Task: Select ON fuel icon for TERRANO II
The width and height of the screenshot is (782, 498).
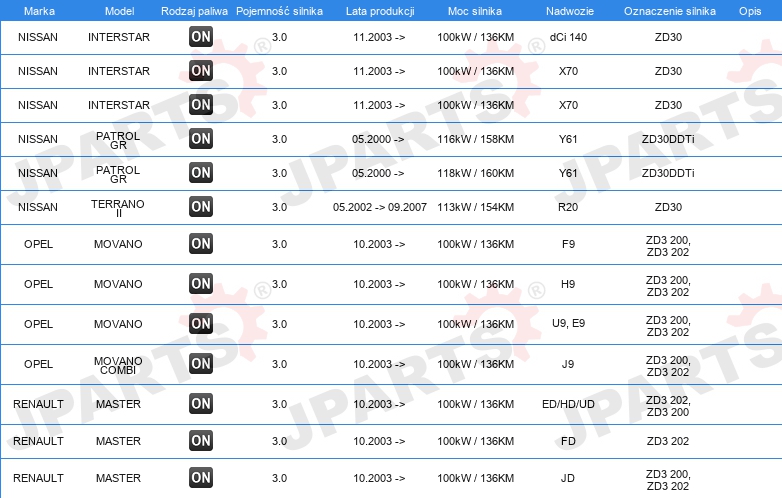Action: click(201, 206)
